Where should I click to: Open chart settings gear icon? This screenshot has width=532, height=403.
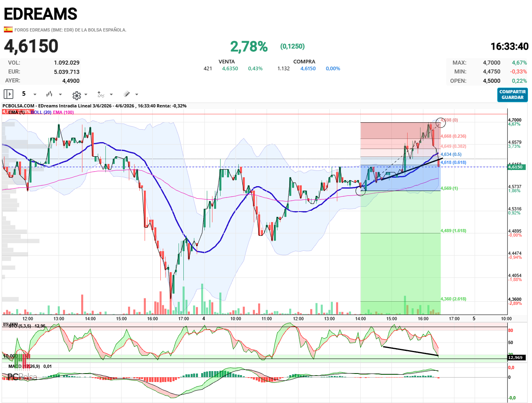click(x=76, y=95)
